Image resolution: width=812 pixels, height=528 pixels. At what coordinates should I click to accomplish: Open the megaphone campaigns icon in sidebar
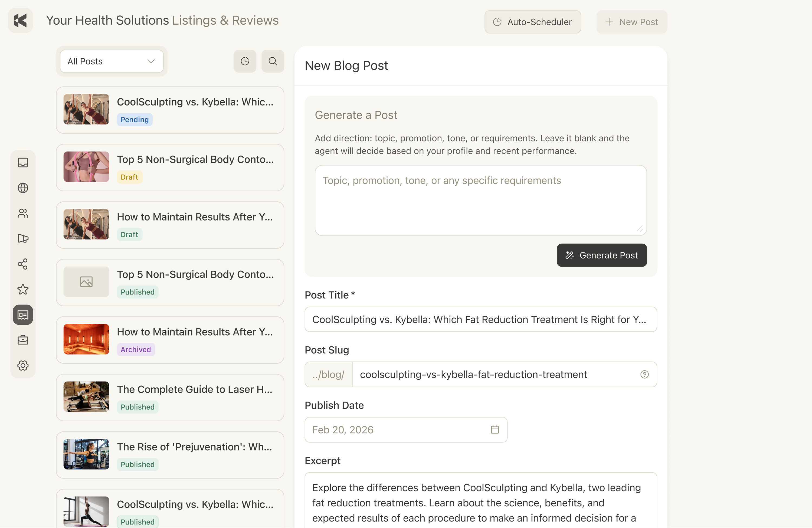(x=23, y=238)
